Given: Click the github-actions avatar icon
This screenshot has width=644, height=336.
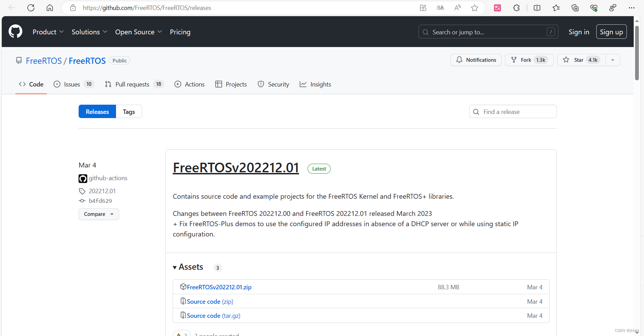Looking at the screenshot, I should pyautogui.click(x=83, y=178).
